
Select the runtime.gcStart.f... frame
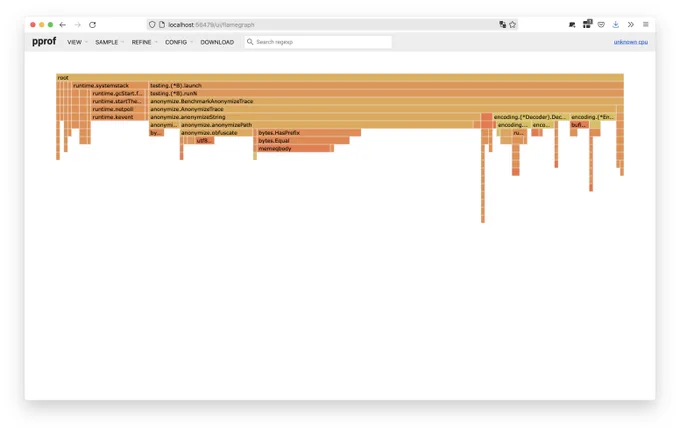[118, 93]
